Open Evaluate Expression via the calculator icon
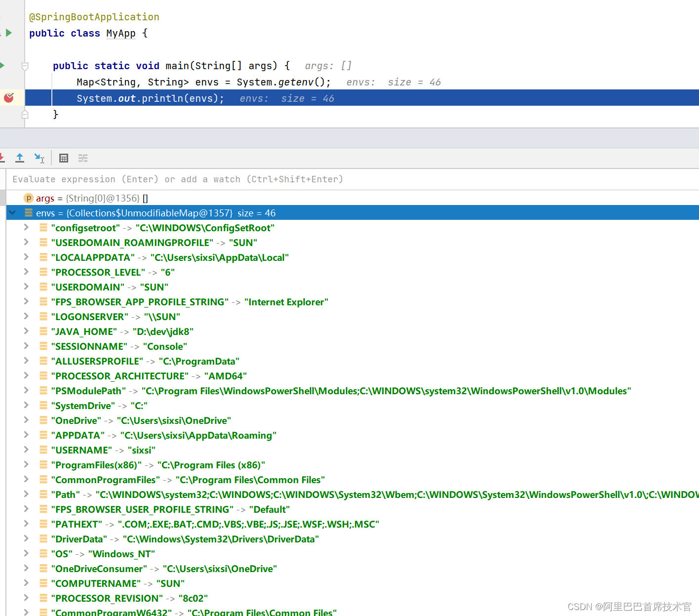Viewport: 699px width, 616px height. pos(63,158)
